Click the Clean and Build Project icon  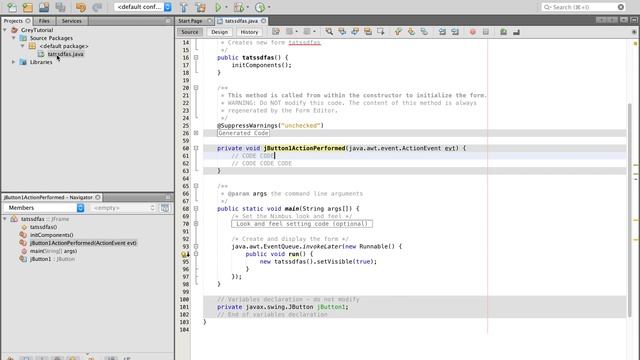coord(200,7)
